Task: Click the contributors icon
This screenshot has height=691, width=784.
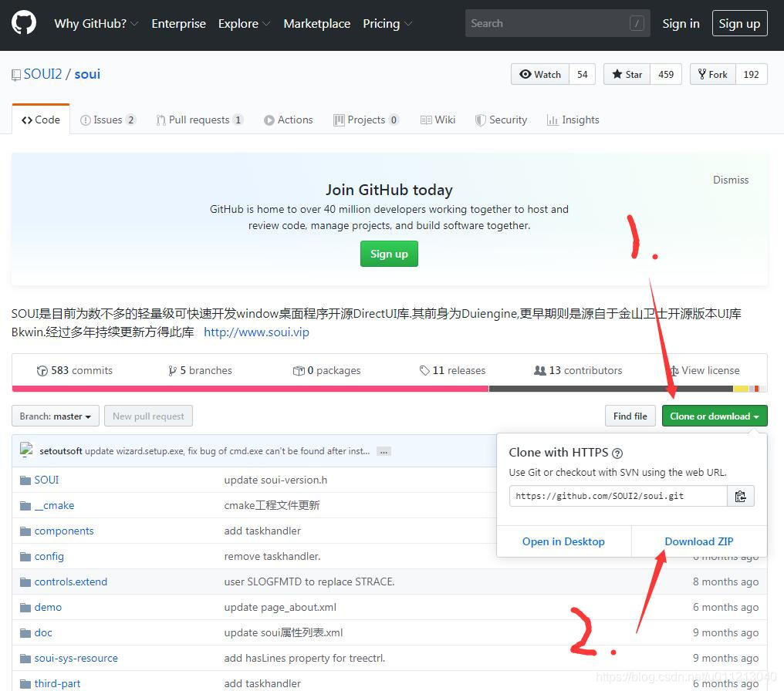Action: [542, 370]
